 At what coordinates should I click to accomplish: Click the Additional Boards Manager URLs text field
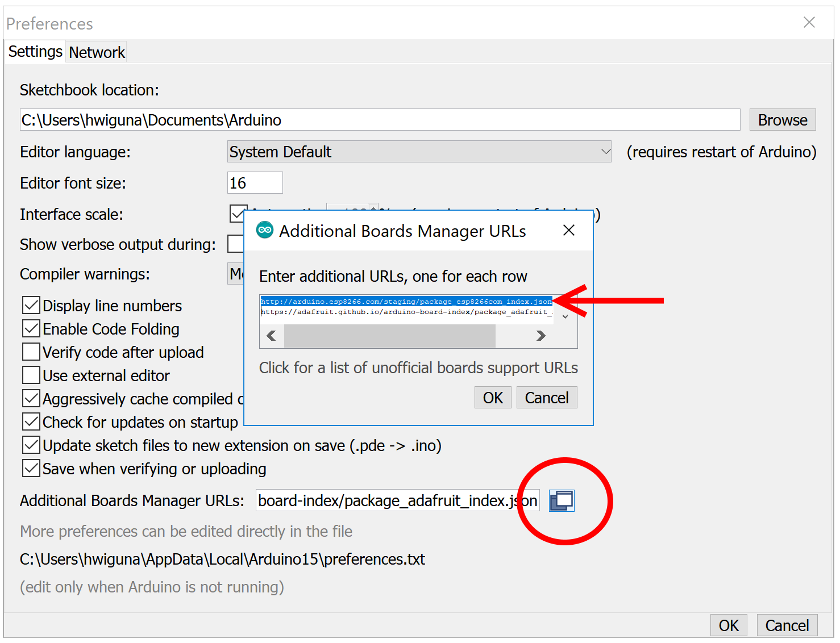tap(397, 500)
